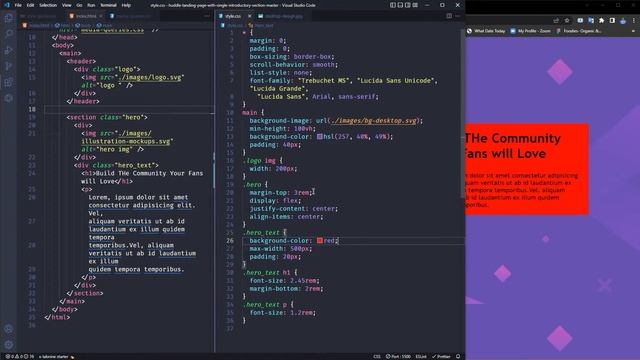Open the Extensions view in the activity bar
Image resolution: width=640 pixels, height=360 pixels.
9,82
